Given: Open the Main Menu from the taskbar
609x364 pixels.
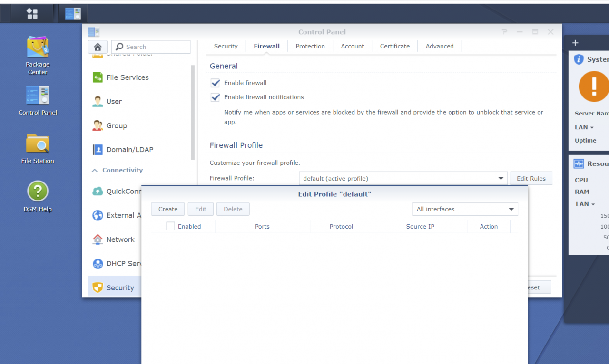Looking at the screenshot, I should tap(32, 13).
